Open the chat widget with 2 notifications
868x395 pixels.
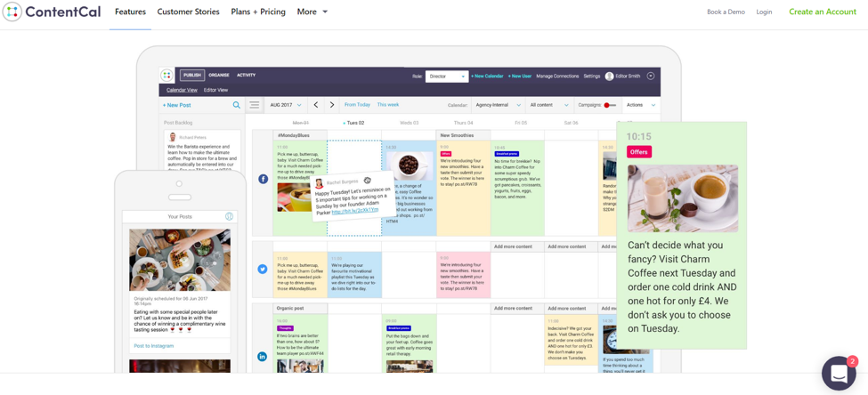839,373
